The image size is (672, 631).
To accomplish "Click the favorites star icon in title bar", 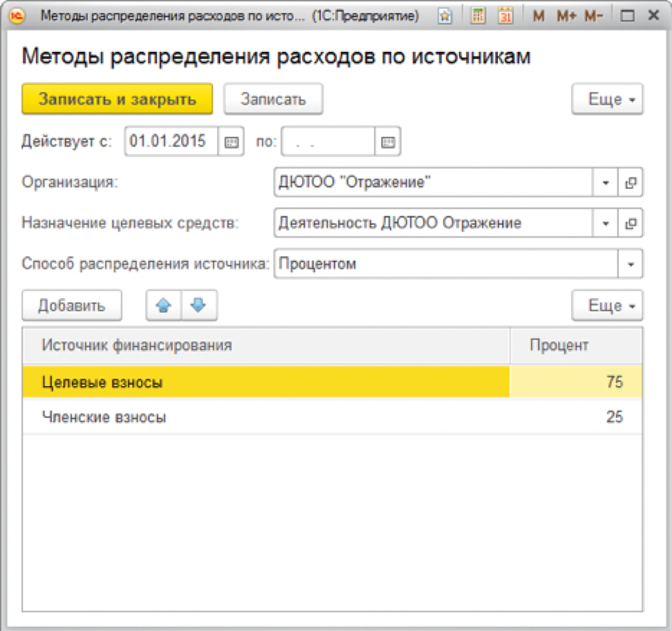I will tap(446, 16).
